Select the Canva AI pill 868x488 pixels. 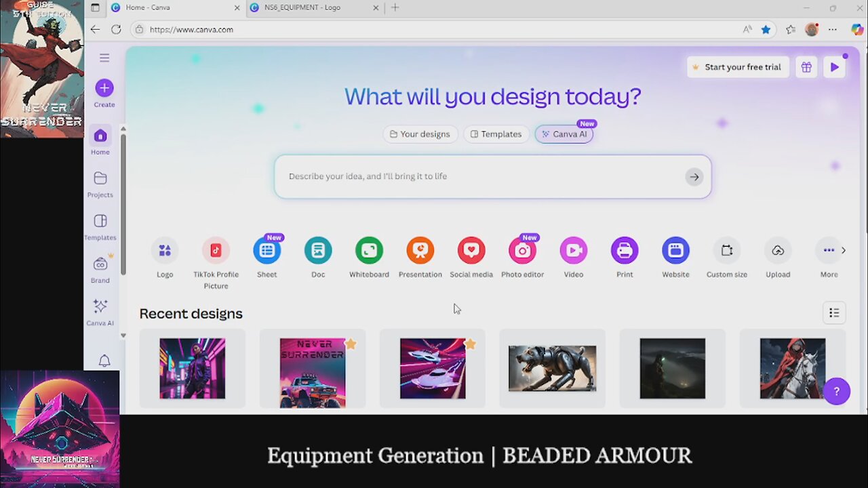pos(564,134)
